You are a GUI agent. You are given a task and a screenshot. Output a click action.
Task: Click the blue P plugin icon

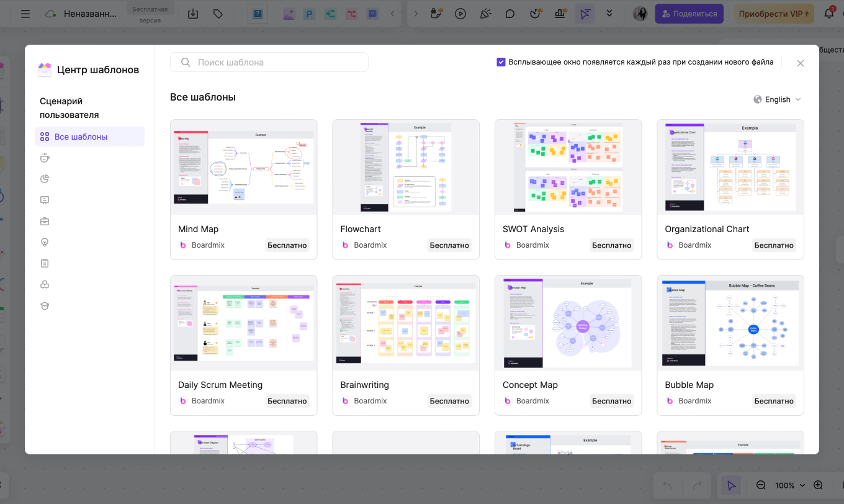pos(310,14)
